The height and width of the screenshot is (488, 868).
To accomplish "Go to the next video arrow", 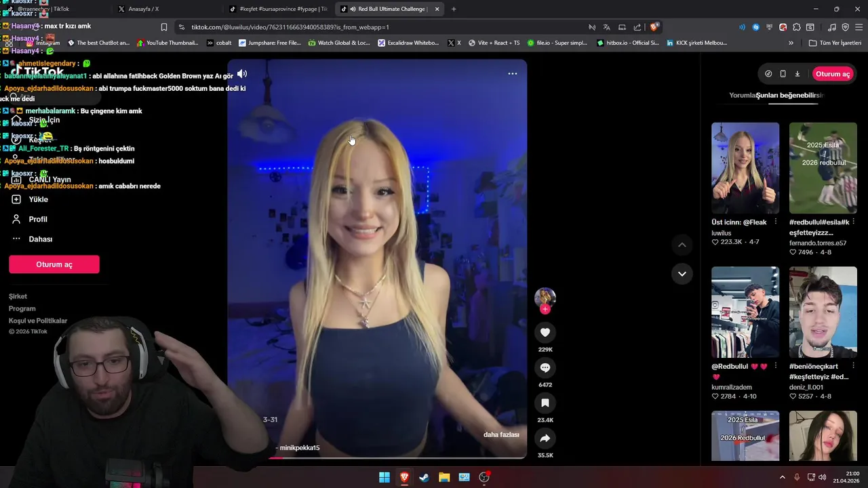I will 682,274.
